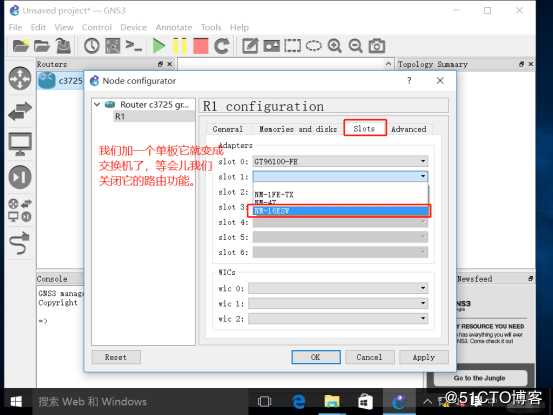
Task: Open console to all devices icon
Action: click(x=134, y=46)
